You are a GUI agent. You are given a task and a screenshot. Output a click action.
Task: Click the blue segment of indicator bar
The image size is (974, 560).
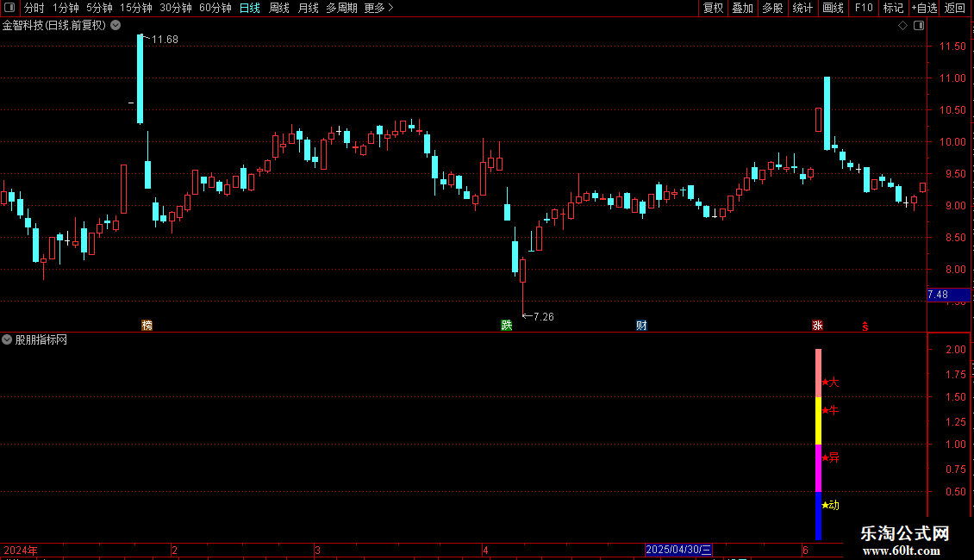(818, 516)
